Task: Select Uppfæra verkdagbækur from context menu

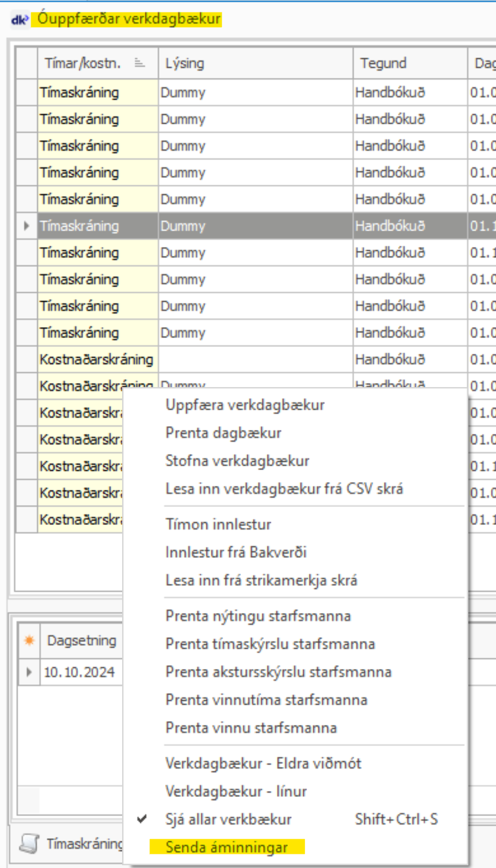Action: [245, 405]
